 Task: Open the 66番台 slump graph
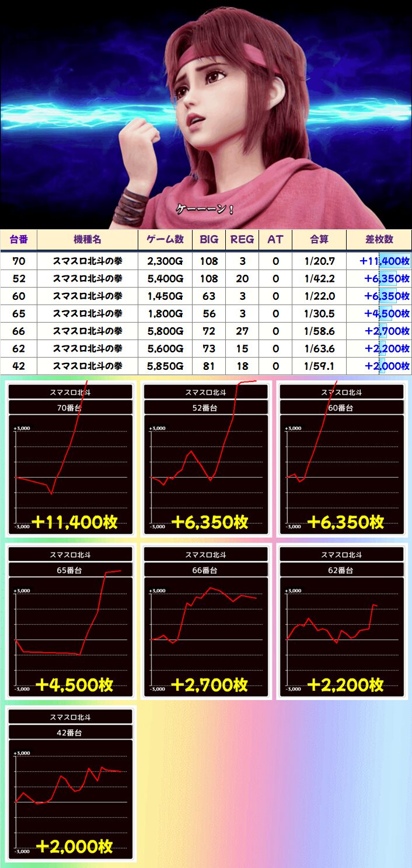[206, 621]
